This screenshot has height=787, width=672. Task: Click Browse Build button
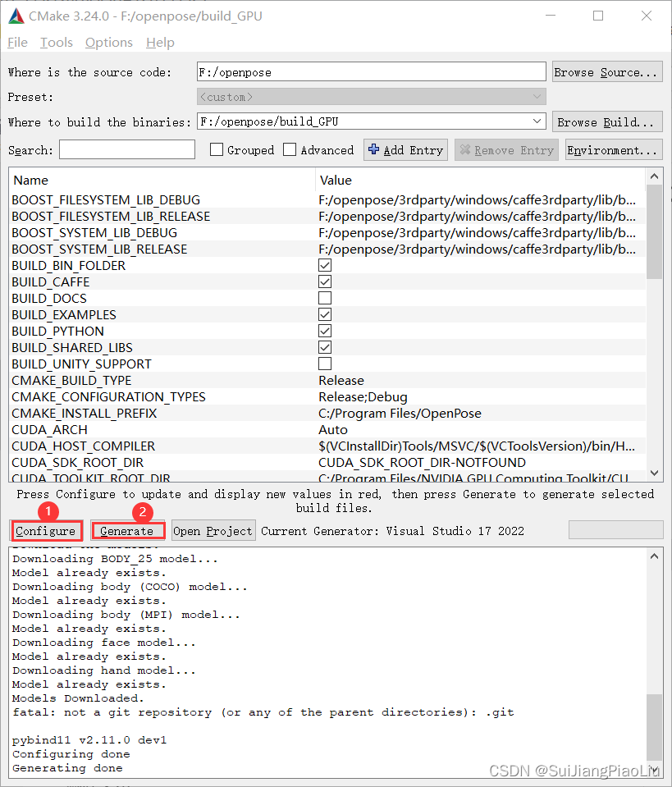click(607, 122)
